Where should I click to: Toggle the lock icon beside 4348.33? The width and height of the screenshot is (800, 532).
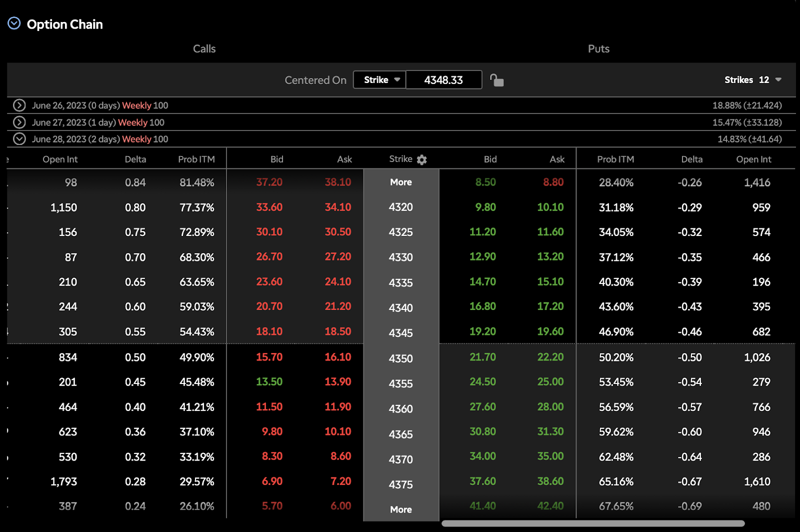coord(496,80)
